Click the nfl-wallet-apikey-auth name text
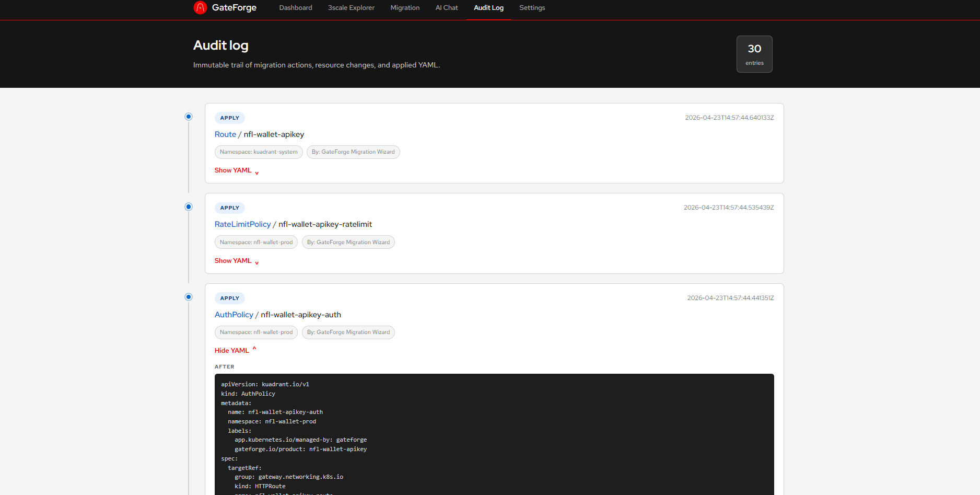980x495 pixels. click(x=301, y=315)
